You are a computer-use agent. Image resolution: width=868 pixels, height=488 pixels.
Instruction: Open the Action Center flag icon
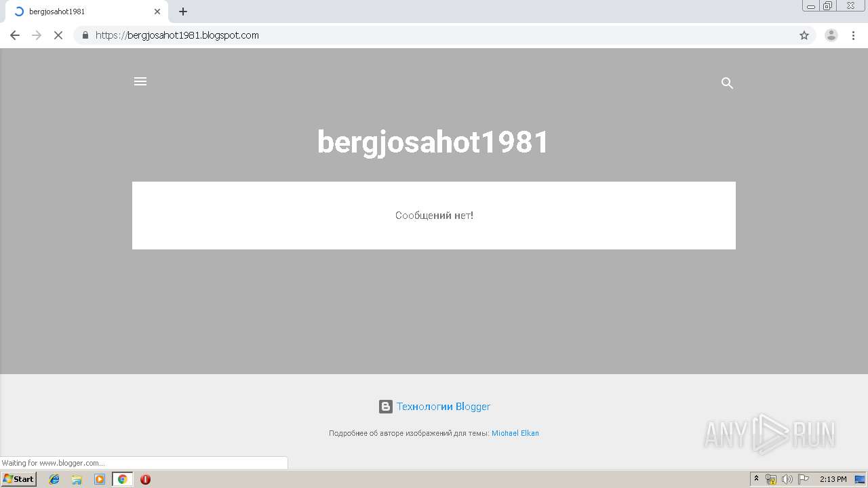coord(804,479)
